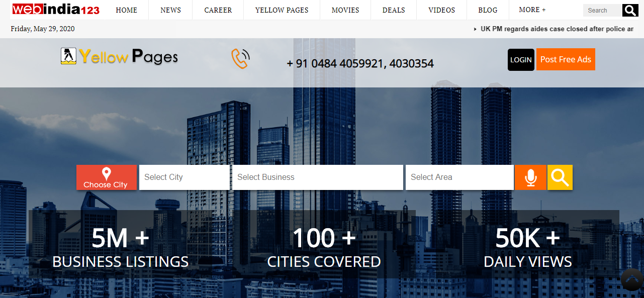This screenshot has height=298, width=644.
Task: Click the header Search text box
Action: coord(602,10)
